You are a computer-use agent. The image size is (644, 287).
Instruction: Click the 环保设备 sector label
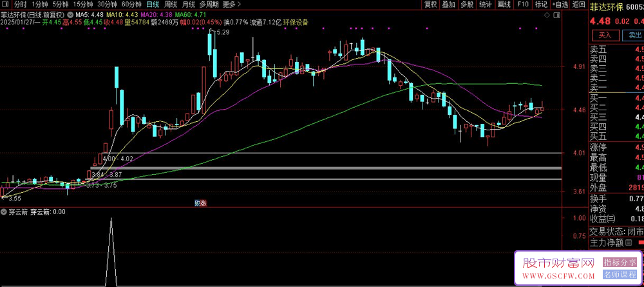tap(296, 22)
